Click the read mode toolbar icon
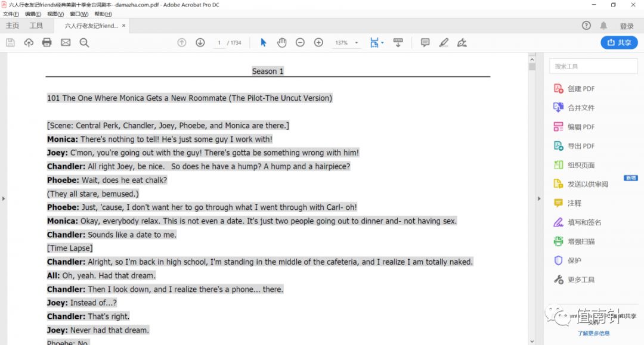644x345 pixels. point(398,43)
